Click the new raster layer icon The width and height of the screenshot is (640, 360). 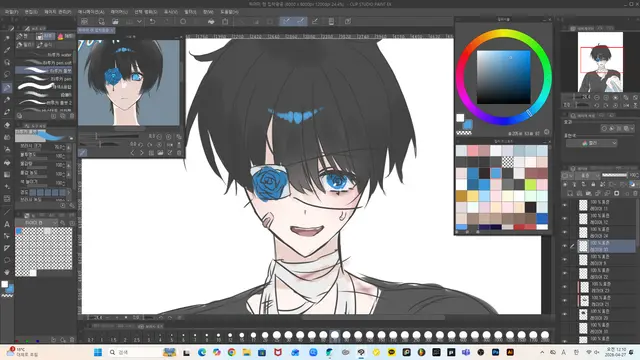(570, 193)
